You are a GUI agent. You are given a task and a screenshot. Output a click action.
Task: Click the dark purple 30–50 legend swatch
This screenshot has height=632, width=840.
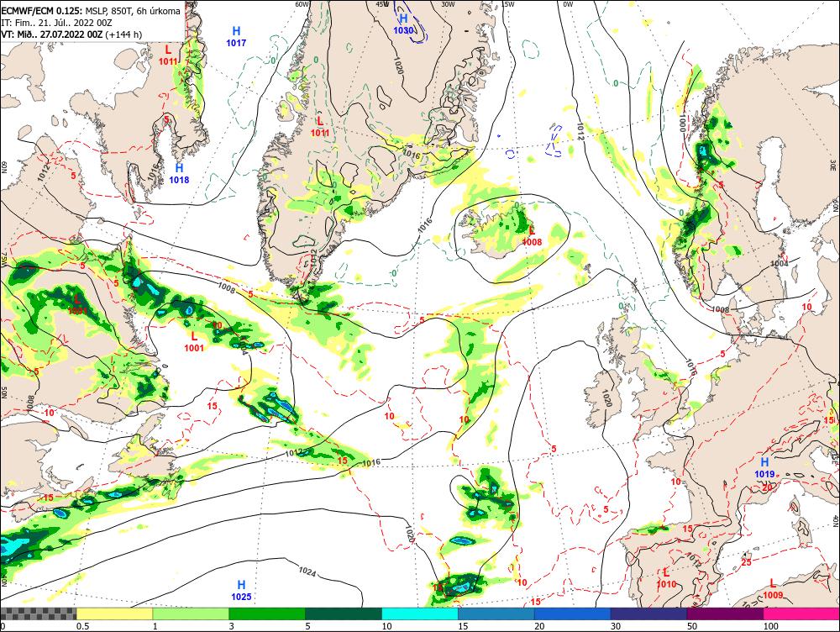pos(648,614)
